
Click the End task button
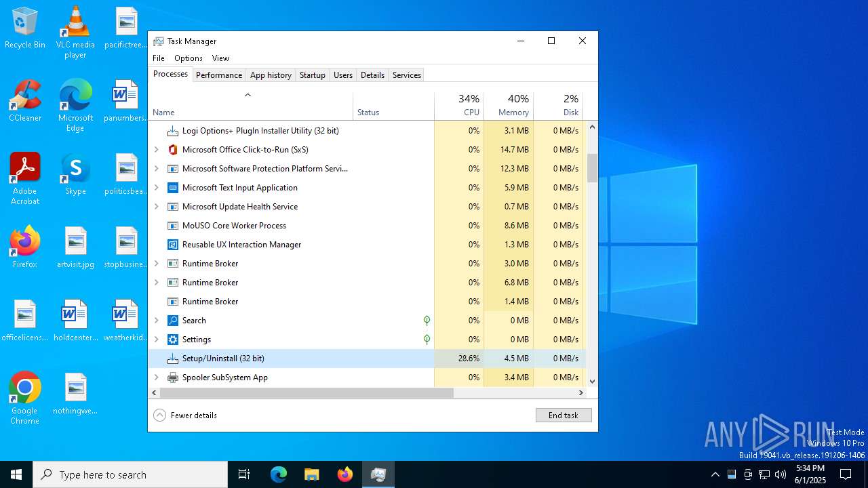pyautogui.click(x=564, y=415)
